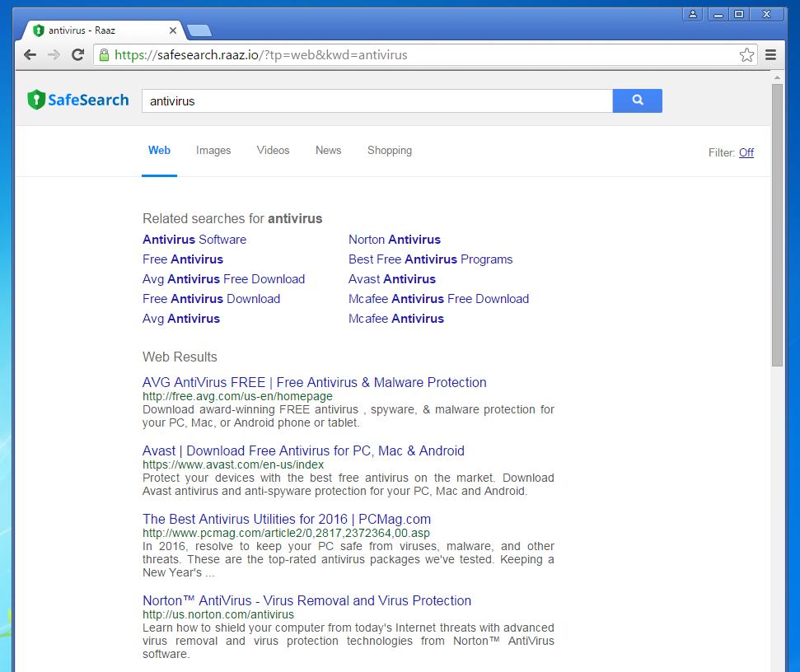Click the SafeSearch shield logo
This screenshot has width=800, height=672.
pyautogui.click(x=78, y=100)
